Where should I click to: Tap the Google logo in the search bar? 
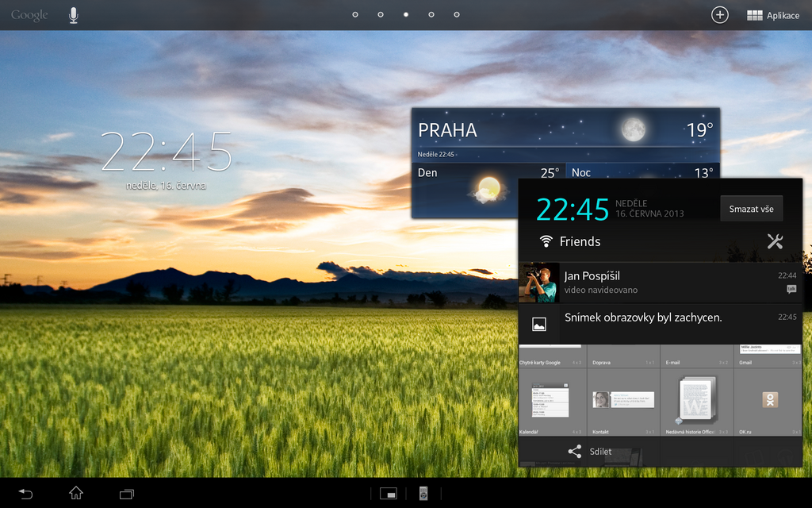(x=29, y=14)
